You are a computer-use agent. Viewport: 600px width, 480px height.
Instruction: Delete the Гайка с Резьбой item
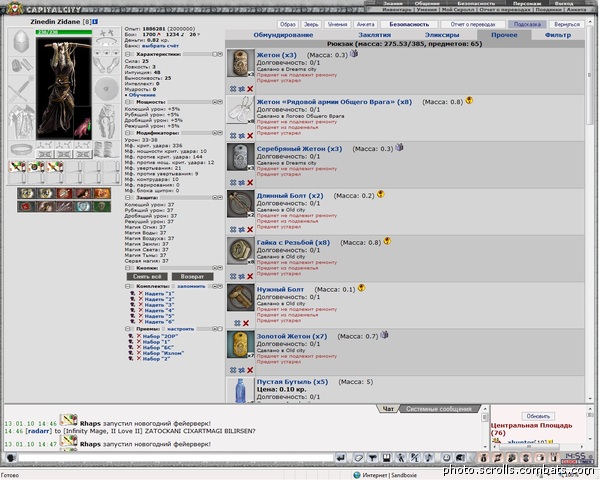click(250, 276)
